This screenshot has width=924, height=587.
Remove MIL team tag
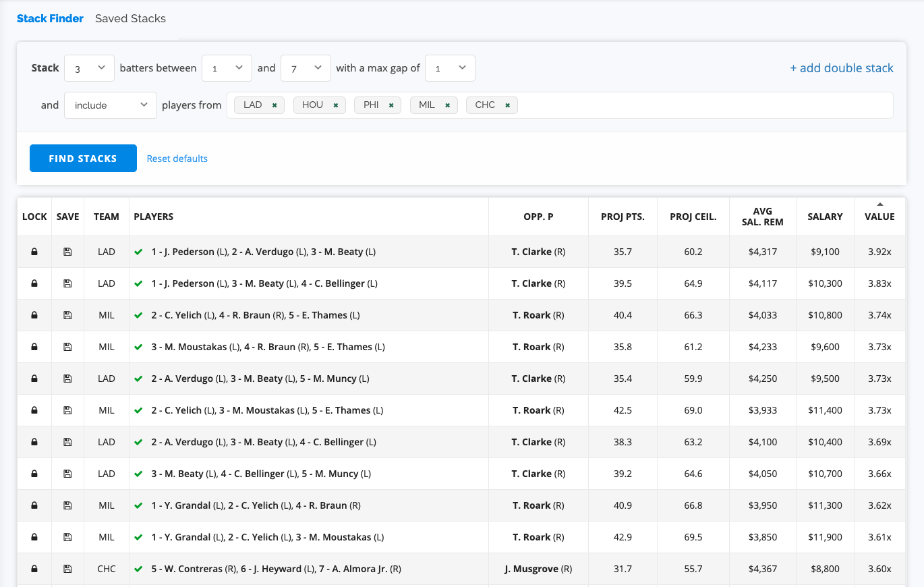pos(447,105)
